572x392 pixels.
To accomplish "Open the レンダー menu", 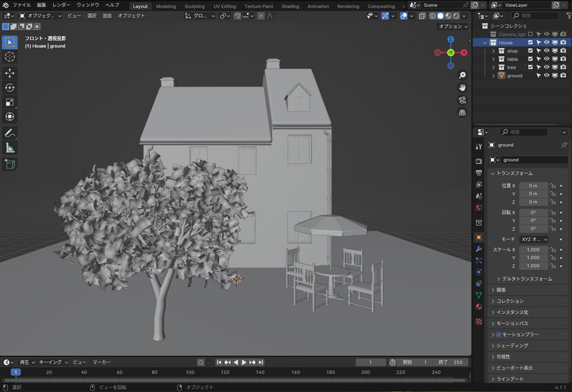I will point(61,5).
